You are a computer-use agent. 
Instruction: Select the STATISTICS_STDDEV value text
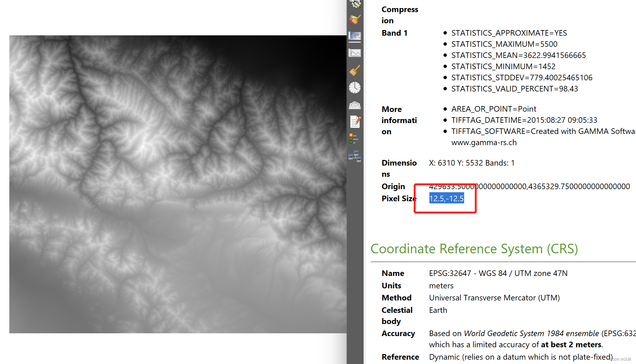coord(522,77)
